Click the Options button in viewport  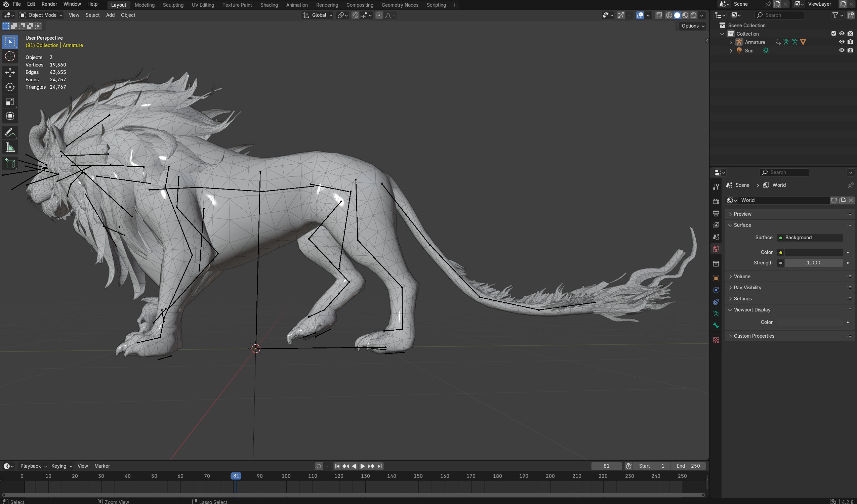click(693, 26)
